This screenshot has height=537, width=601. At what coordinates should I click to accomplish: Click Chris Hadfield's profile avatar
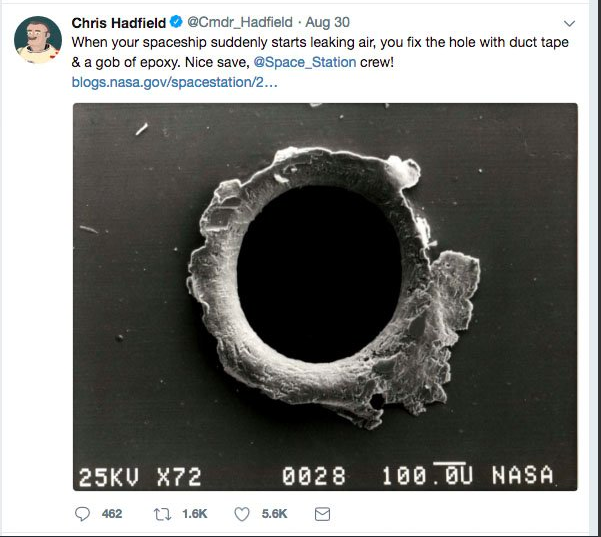point(38,39)
